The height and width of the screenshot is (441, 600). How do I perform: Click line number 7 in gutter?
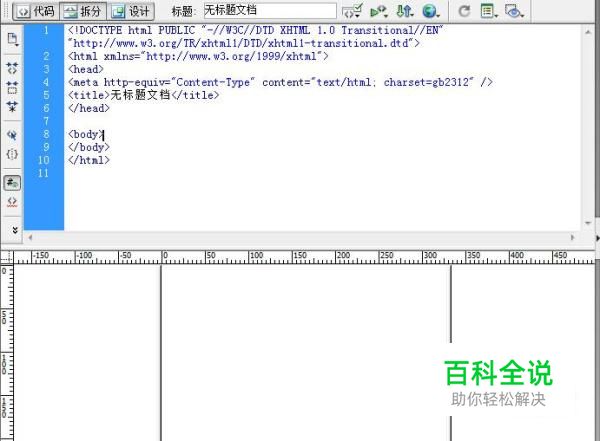[46, 121]
